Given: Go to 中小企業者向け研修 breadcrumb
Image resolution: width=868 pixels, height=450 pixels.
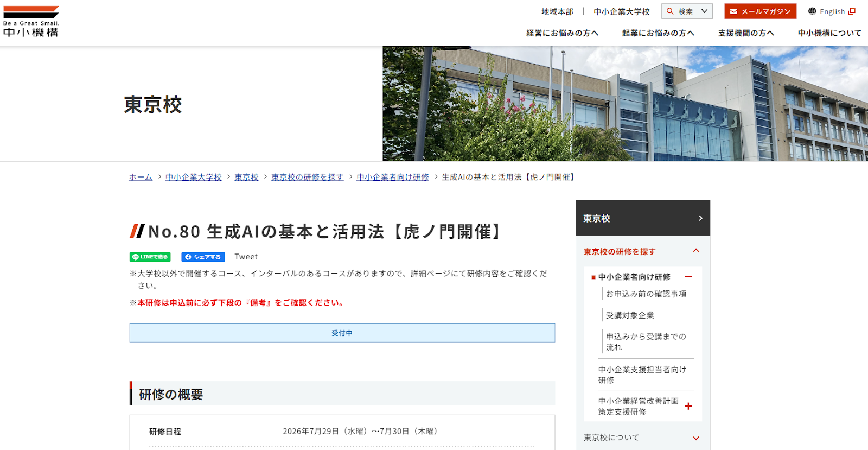Looking at the screenshot, I should [393, 177].
